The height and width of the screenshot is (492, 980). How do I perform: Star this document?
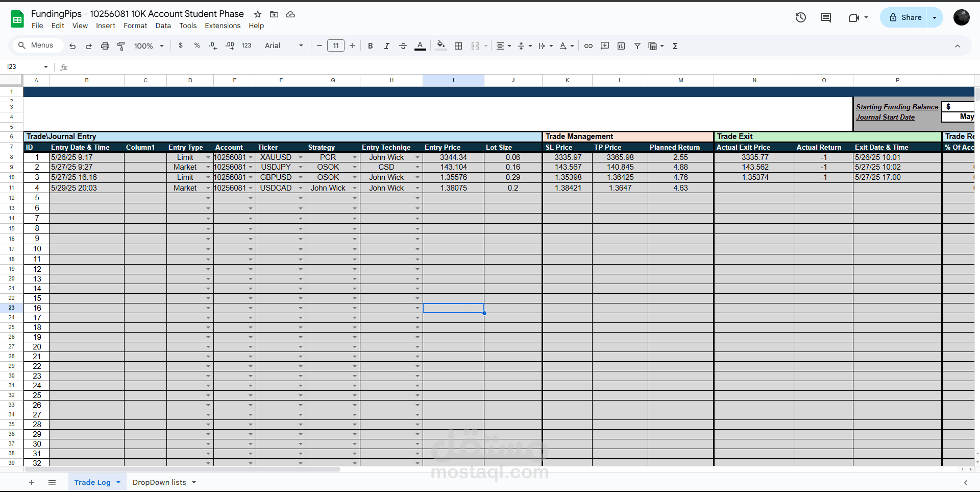click(258, 14)
